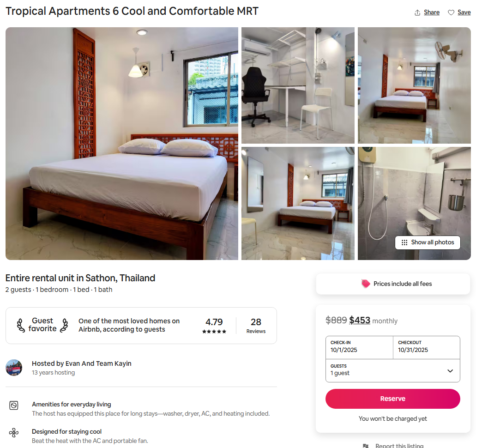
Task: Click the pink price tag icon
Action: pyautogui.click(x=366, y=284)
